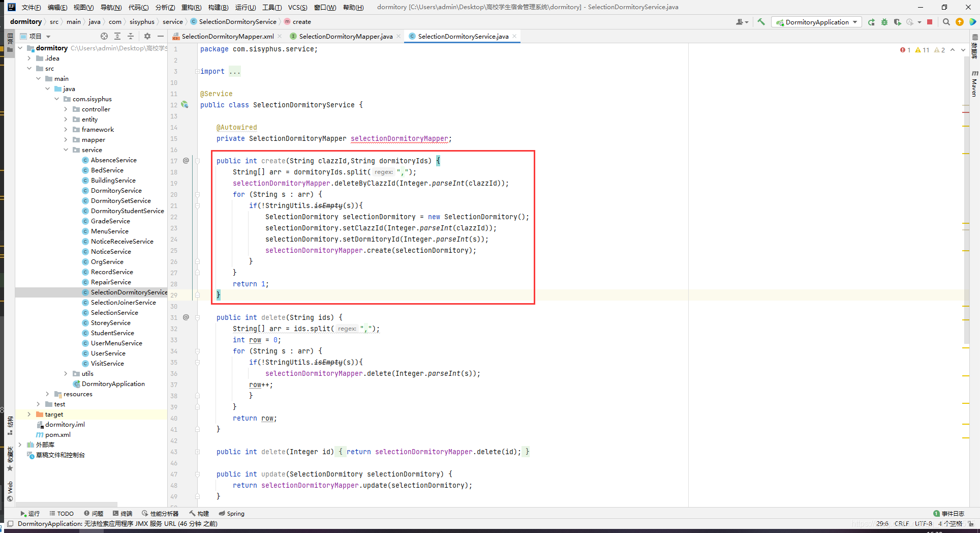This screenshot has width=980, height=533.
Task: Click the orange update arrow icon
Action: pyautogui.click(x=959, y=22)
